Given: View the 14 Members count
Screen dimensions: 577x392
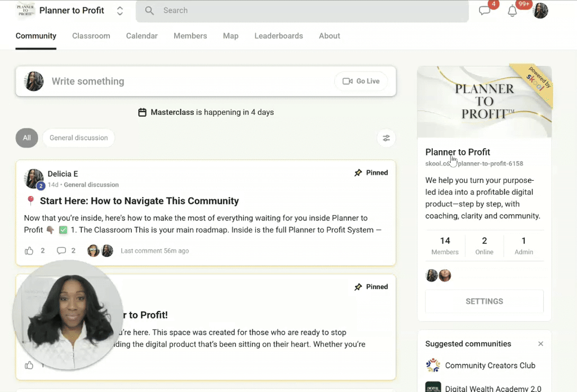Looking at the screenshot, I should point(445,246).
